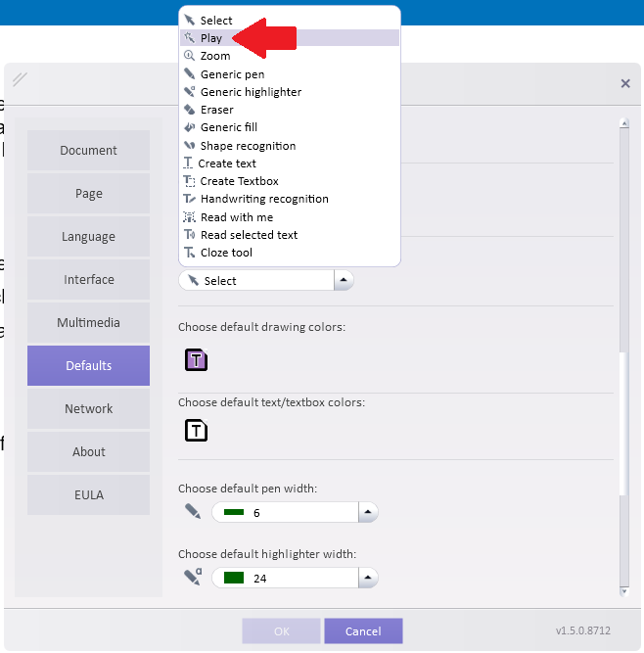Screen dimensions: 644x653
Task: Expand the default pen width dropdown
Action: pyautogui.click(x=367, y=512)
